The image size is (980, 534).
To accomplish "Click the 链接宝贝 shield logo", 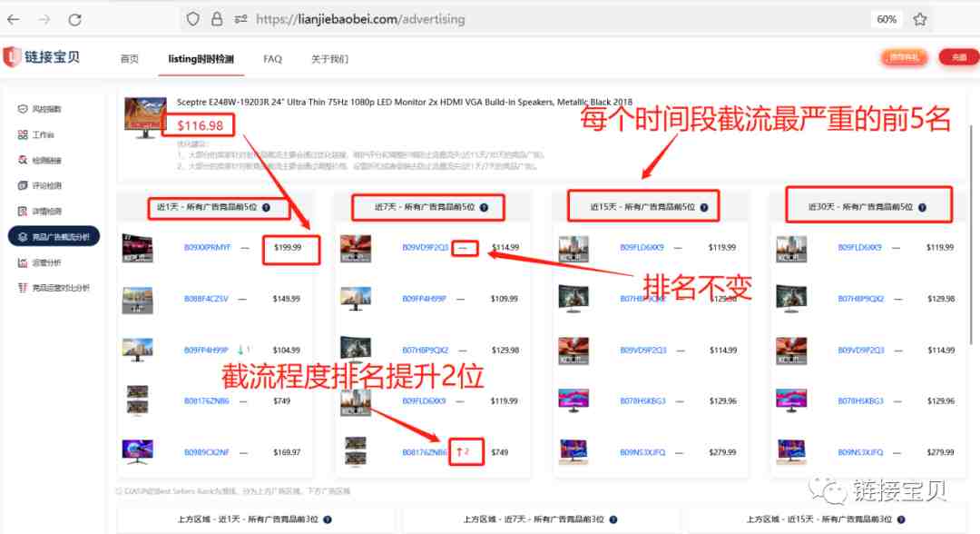I will (11, 57).
